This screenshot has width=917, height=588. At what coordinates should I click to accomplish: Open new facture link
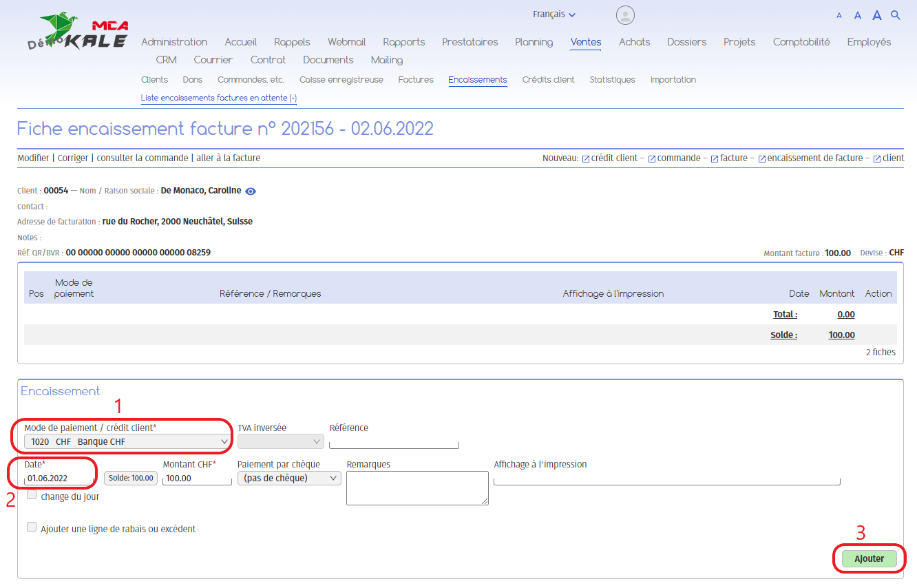click(729, 158)
